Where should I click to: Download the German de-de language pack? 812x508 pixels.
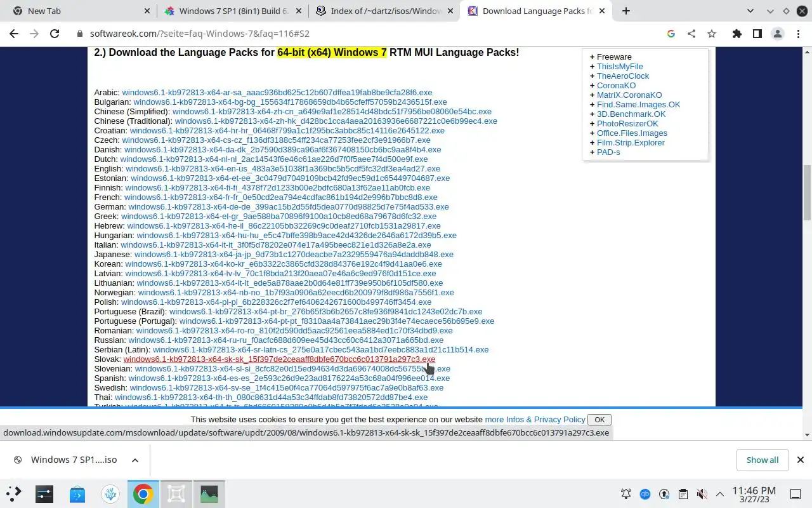coord(289,207)
